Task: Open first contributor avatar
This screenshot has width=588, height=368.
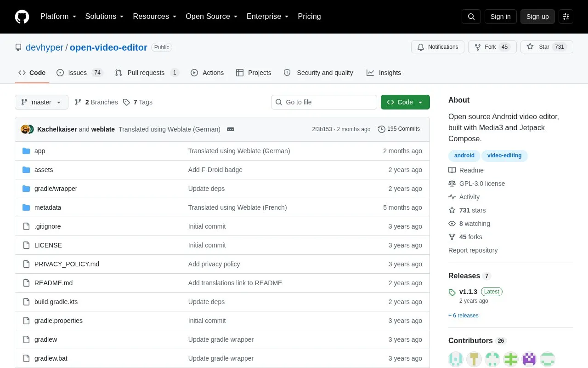Action: tap(456, 359)
